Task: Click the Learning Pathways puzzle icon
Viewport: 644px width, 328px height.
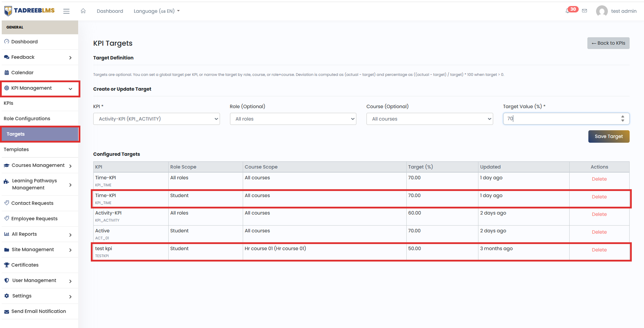Action: [x=7, y=181]
